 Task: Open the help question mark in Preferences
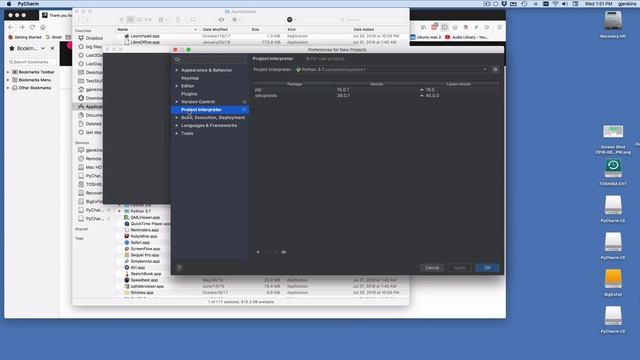tap(179, 268)
